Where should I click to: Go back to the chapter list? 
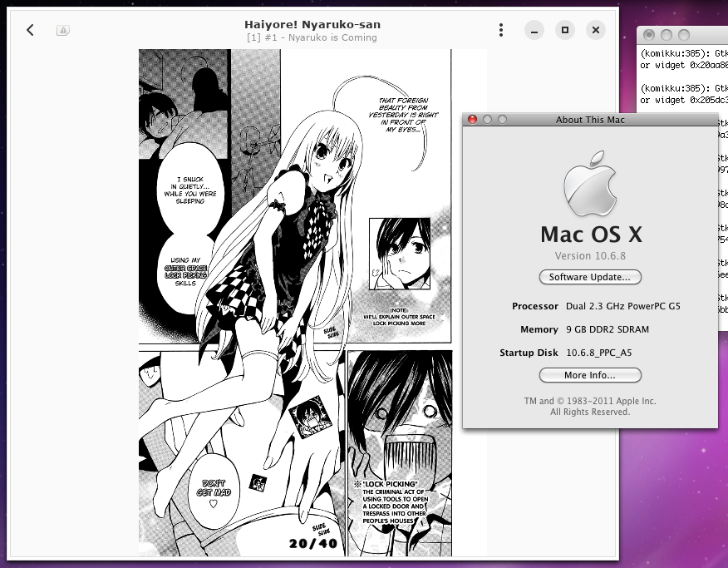(x=30, y=30)
